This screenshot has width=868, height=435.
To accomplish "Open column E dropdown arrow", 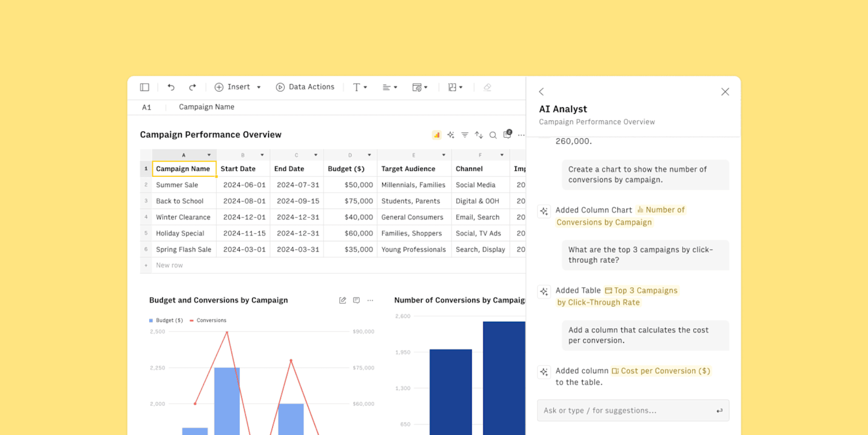I will pos(444,155).
